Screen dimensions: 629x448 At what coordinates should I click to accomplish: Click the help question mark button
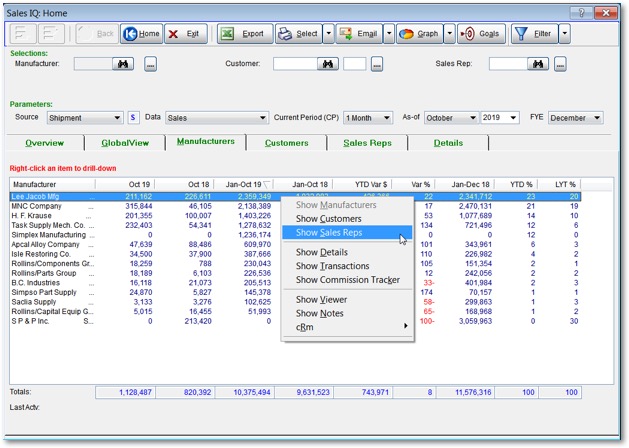pos(581,13)
